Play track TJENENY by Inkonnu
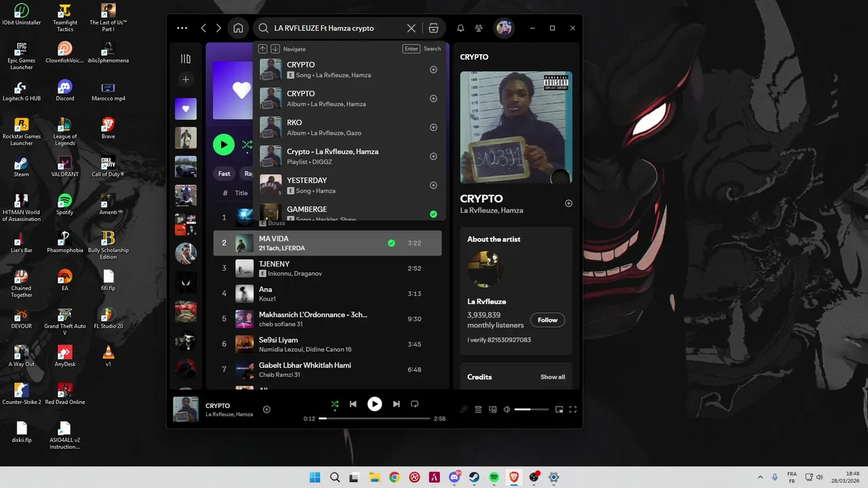Viewport: 868px width, 488px height. (x=328, y=268)
